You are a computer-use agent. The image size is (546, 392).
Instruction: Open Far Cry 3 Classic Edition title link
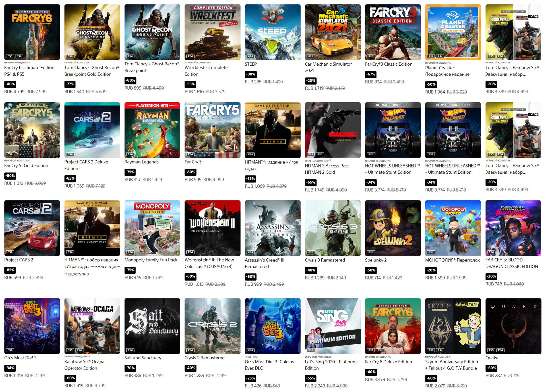point(388,64)
